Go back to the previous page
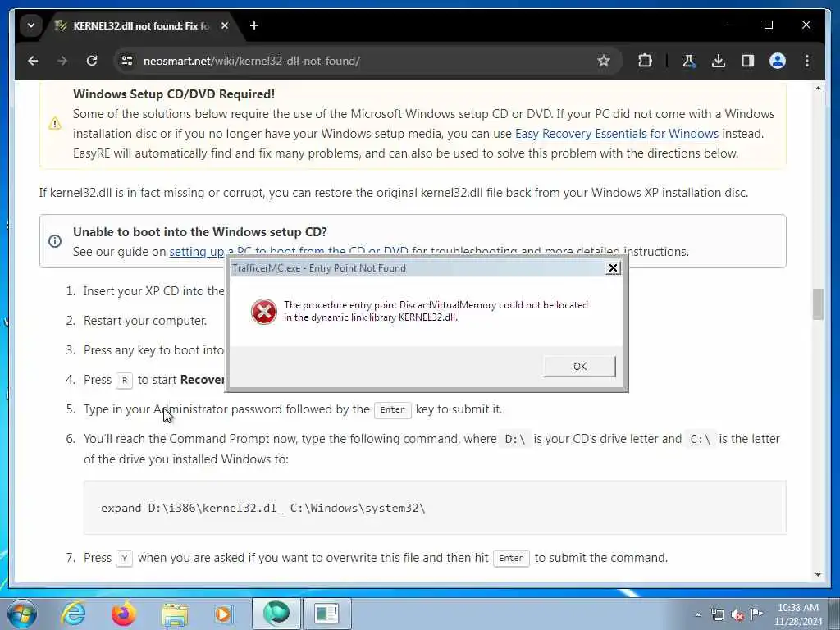The height and width of the screenshot is (630, 840). coord(33,61)
